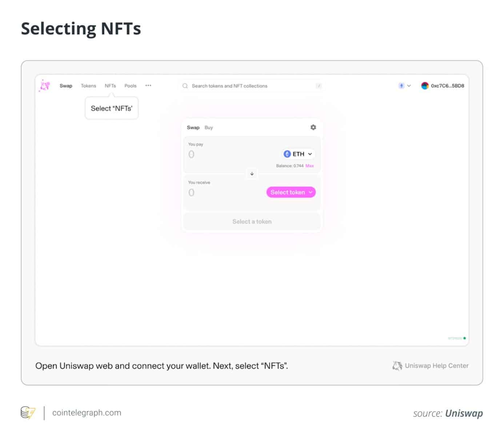Click the Balance: 0.744 text
Screen dimensions: 504x441
tap(289, 166)
